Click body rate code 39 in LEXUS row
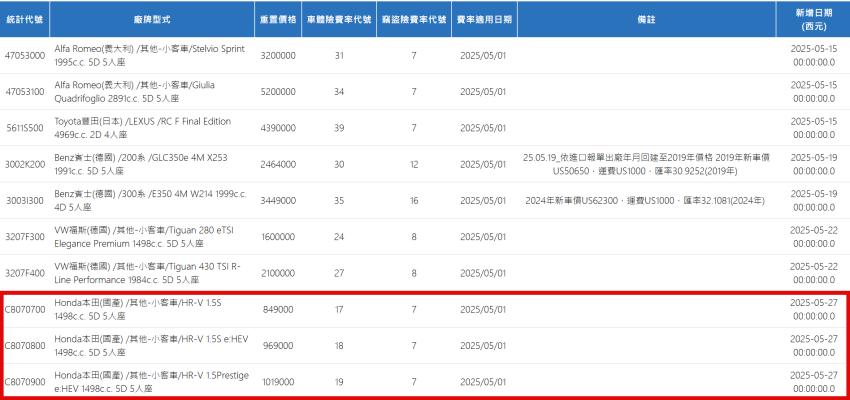Screen dimensions: 850x400 [339, 128]
